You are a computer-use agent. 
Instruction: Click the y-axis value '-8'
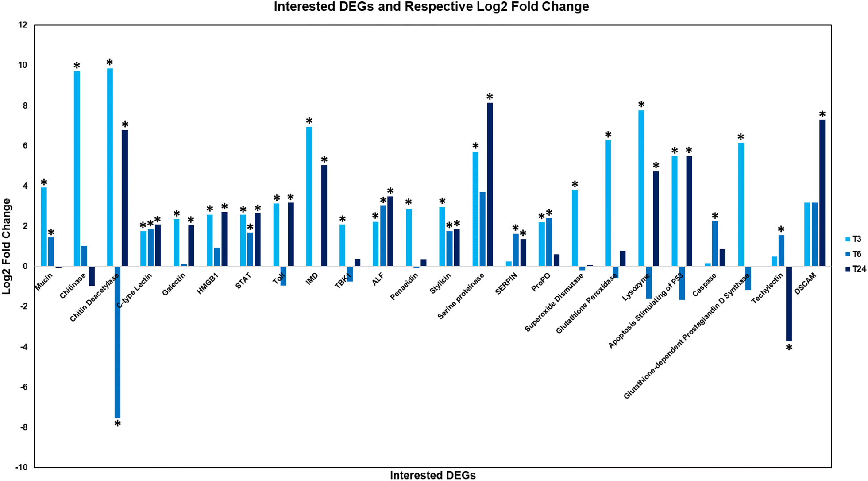23,427
